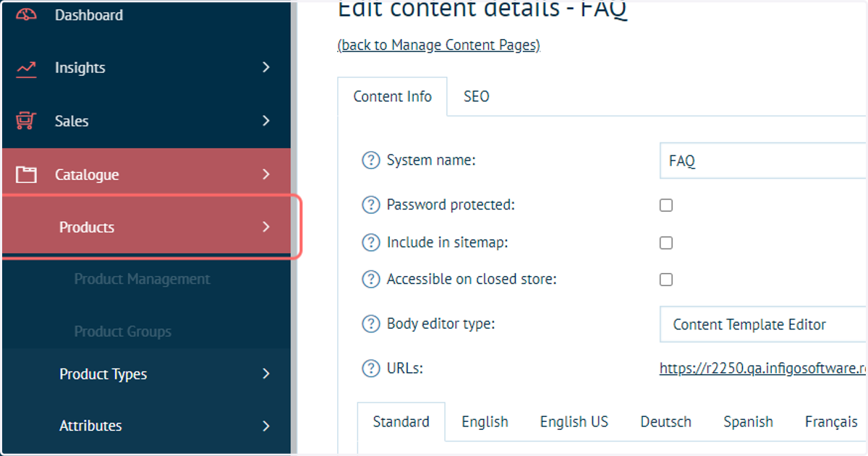Switch to the SEO tab
The image size is (868, 456).
pos(477,96)
